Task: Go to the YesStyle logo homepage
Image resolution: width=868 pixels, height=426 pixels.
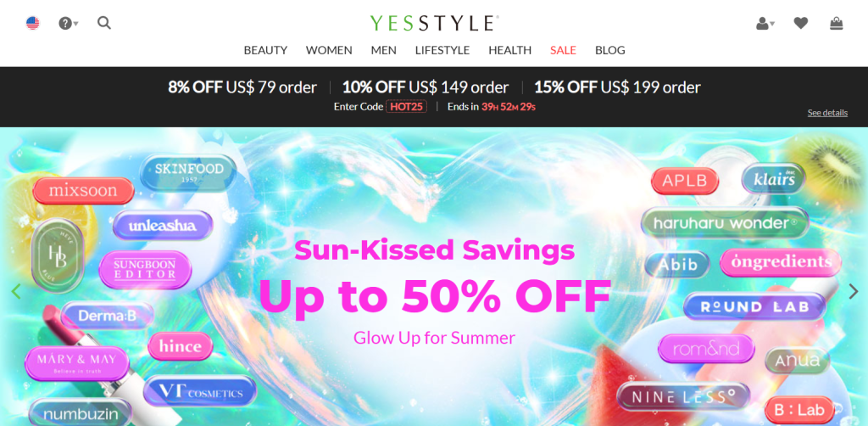Action: 434,23
